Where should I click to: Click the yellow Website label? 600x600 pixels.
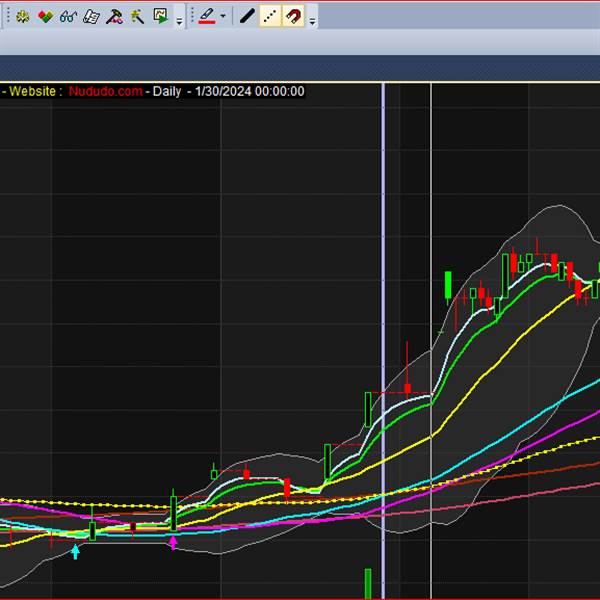[x=35, y=91]
